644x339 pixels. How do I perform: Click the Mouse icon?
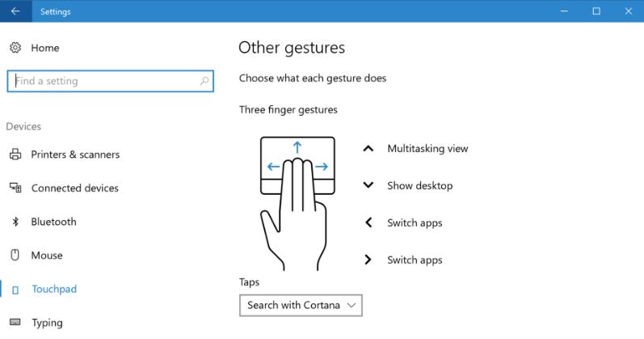point(15,255)
